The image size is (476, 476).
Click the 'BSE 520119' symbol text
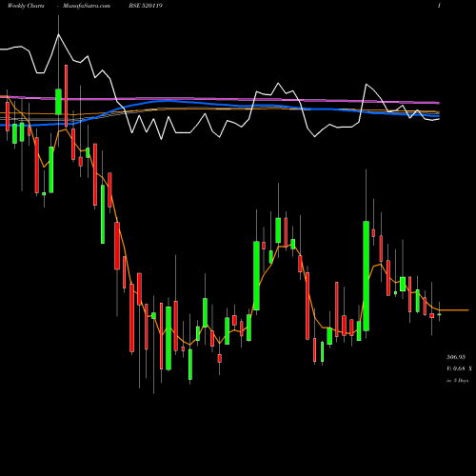[146, 6]
